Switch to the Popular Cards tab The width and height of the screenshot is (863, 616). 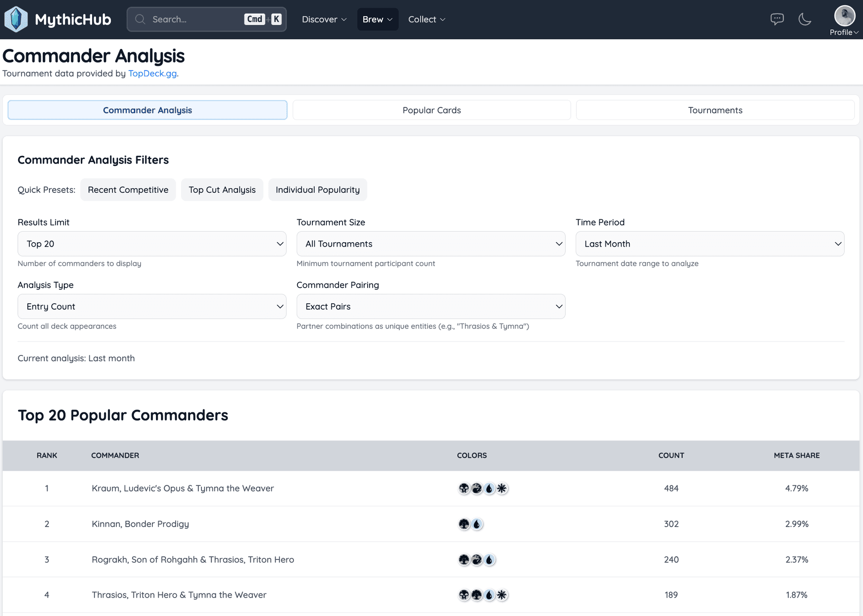click(431, 110)
